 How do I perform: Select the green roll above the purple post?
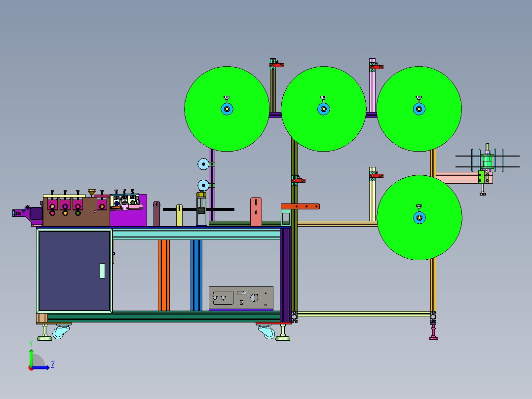tap(227, 109)
